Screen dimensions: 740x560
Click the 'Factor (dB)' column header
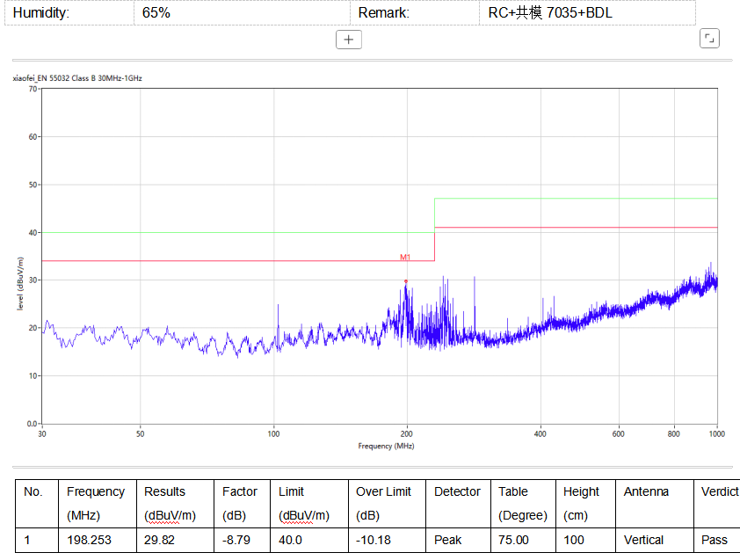click(240, 504)
